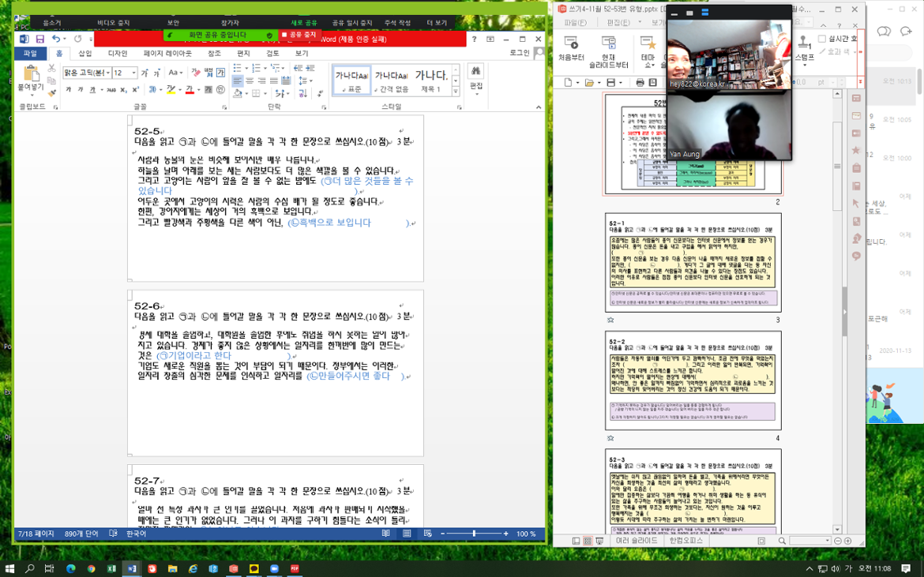The height and width of the screenshot is (577, 924).
Task: Toggle show paragraph marks
Action: click(320, 93)
